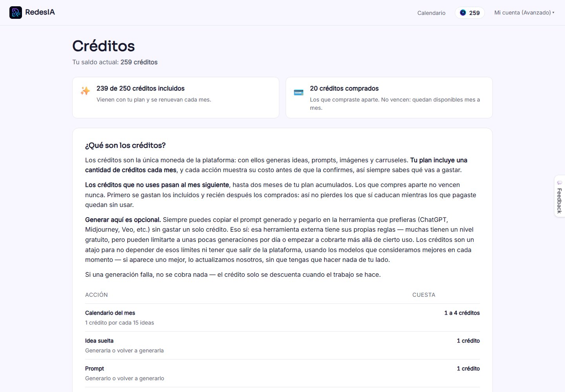Screen dimensions: 565x392
Task: Click the Créditos page heading
Action: (104, 46)
